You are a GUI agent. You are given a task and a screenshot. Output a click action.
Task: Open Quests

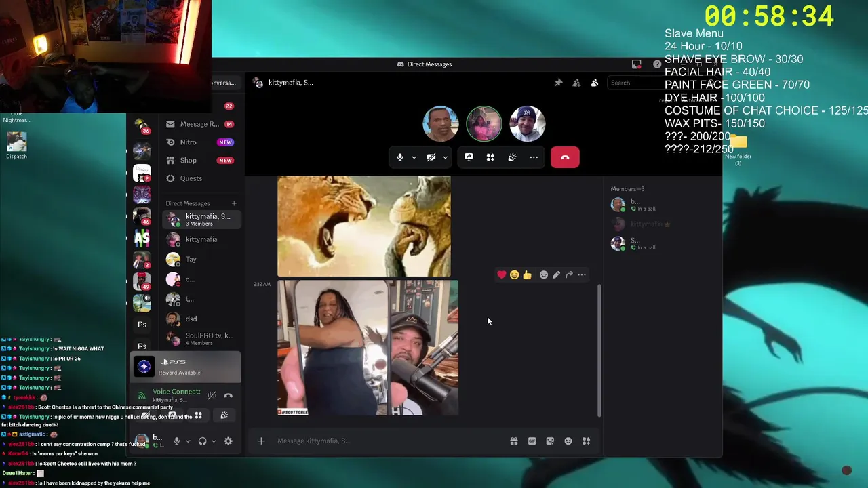click(x=201, y=178)
